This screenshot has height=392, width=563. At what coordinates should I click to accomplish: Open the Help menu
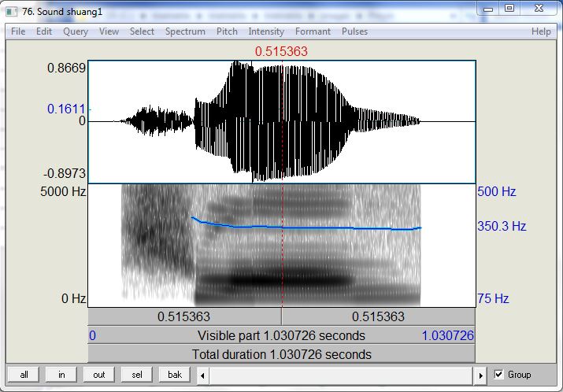pos(541,31)
